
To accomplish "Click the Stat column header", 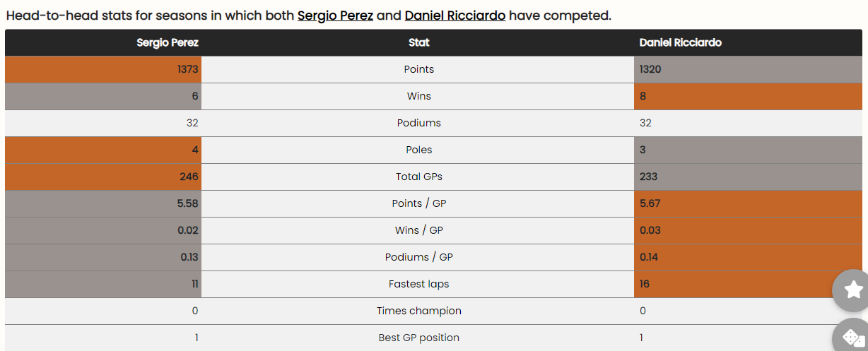I will pos(418,42).
